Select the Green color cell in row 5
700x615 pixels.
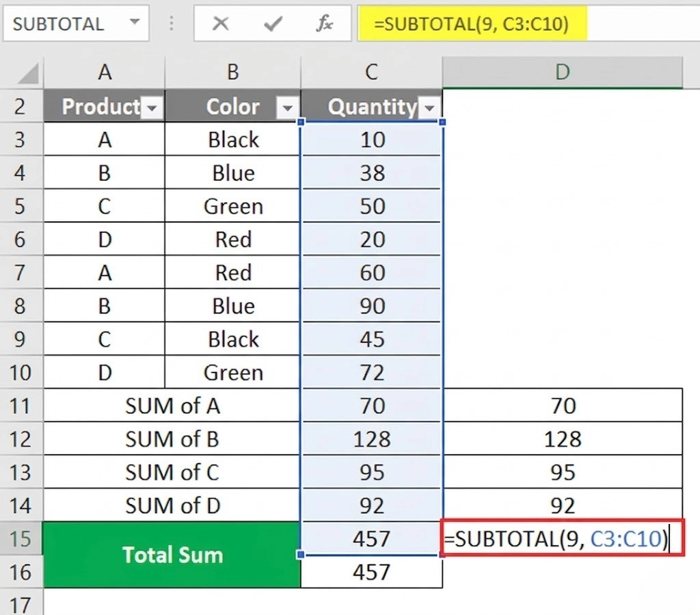233,207
